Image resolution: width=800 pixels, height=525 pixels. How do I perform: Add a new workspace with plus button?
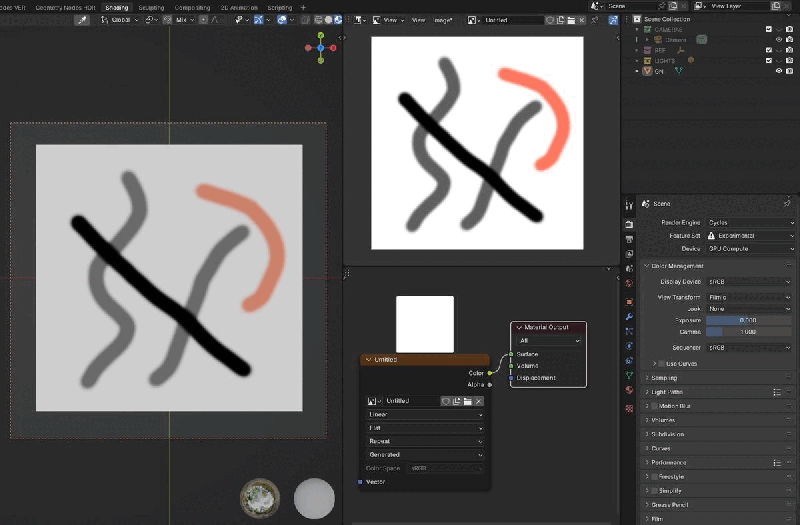click(303, 7)
